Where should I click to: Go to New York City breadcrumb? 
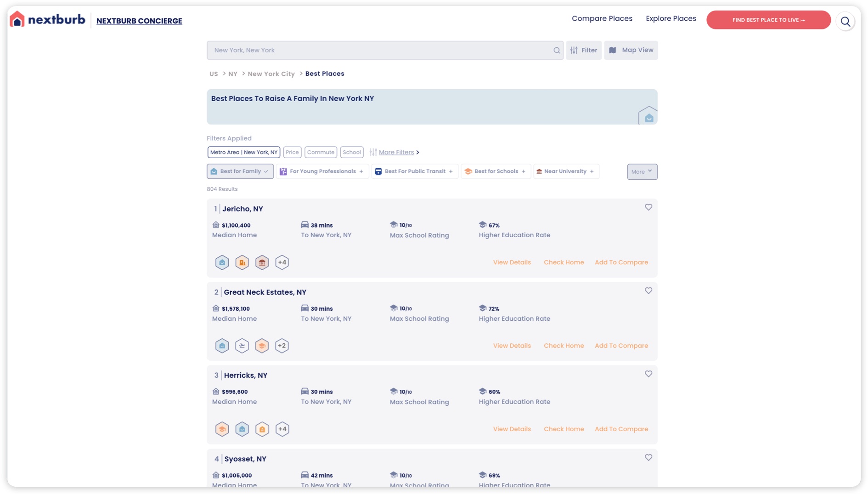271,74
